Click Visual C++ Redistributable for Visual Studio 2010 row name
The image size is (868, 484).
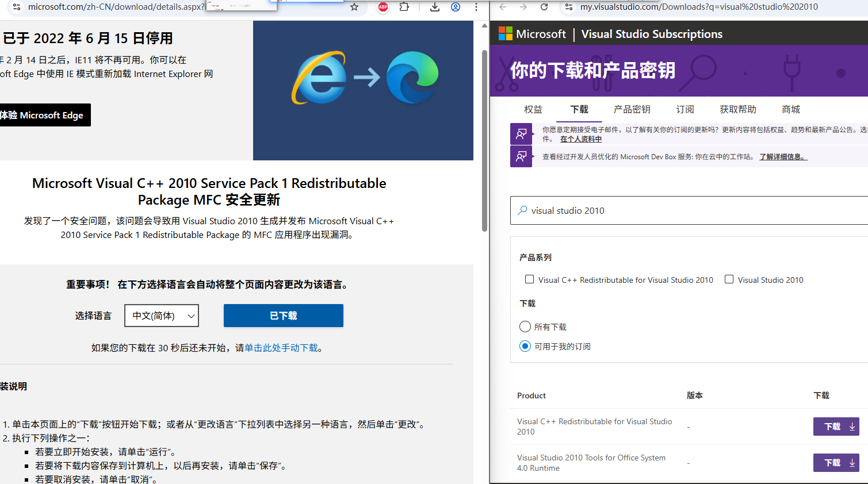click(x=594, y=427)
